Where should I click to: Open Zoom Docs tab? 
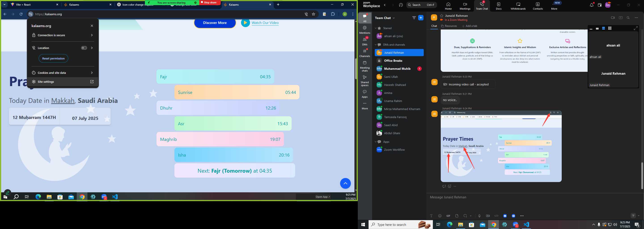click(x=499, y=6)
